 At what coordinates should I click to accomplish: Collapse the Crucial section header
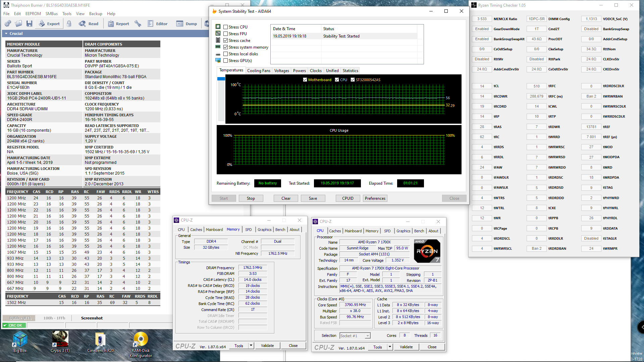tap(6, 34)
